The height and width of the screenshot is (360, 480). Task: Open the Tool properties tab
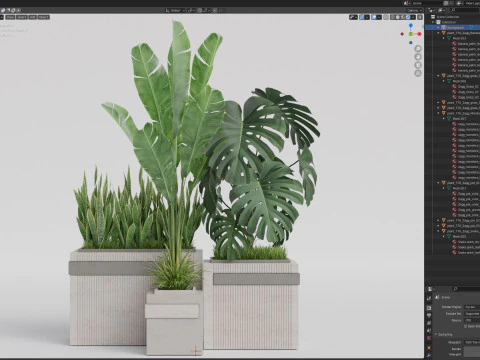[429, 298]
